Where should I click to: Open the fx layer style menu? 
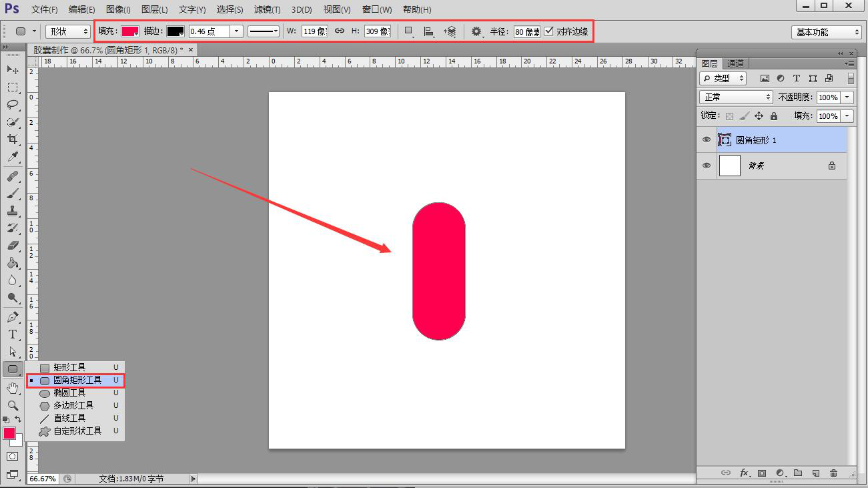(x=745, y=473)
